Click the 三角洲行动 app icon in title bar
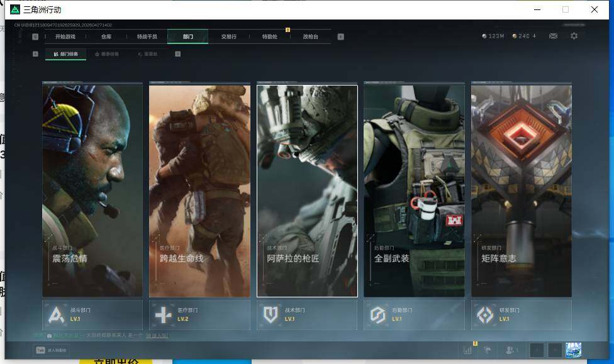The image size is (614, 364). point(15,9)
